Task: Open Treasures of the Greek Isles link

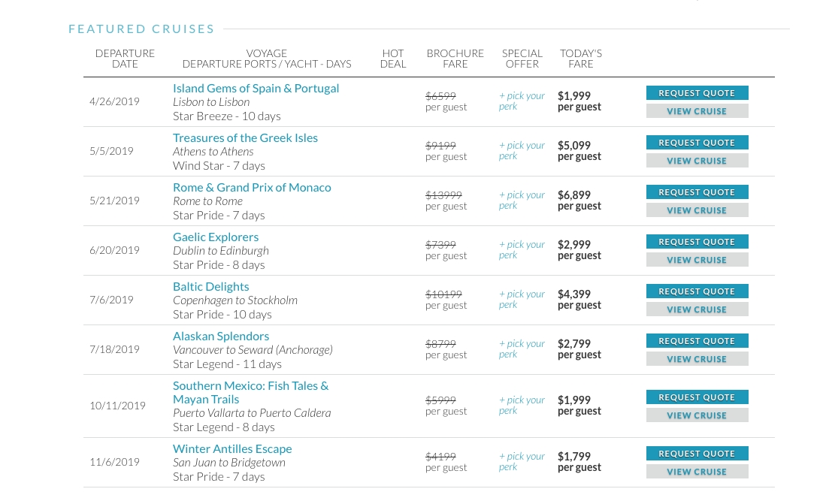Action: (x=245, y=138)
